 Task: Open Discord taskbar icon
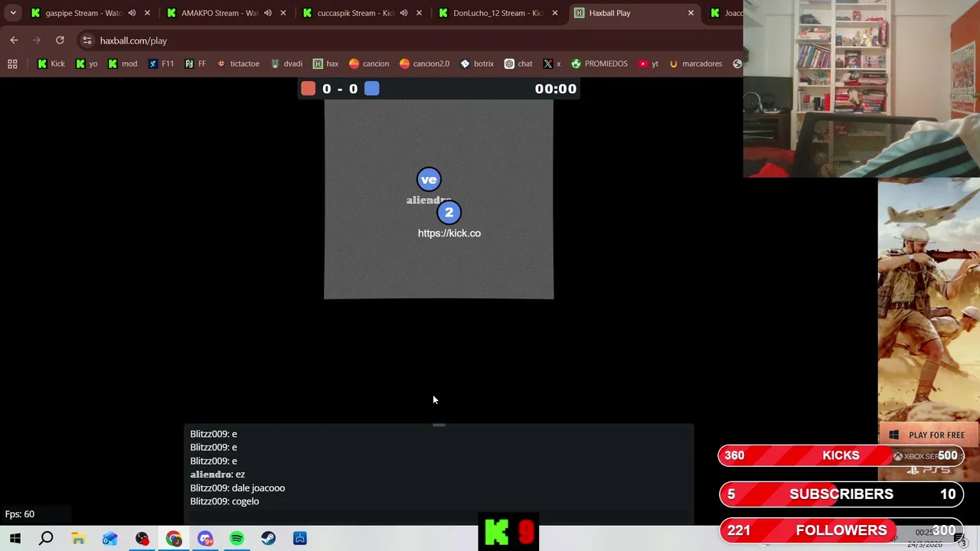[205, 539]
